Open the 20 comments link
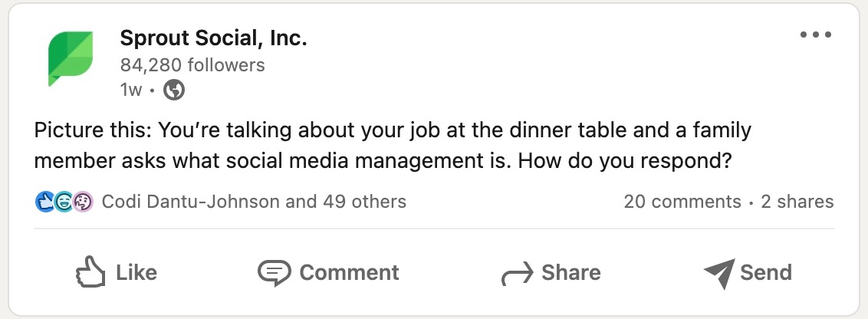 [682, 202]
